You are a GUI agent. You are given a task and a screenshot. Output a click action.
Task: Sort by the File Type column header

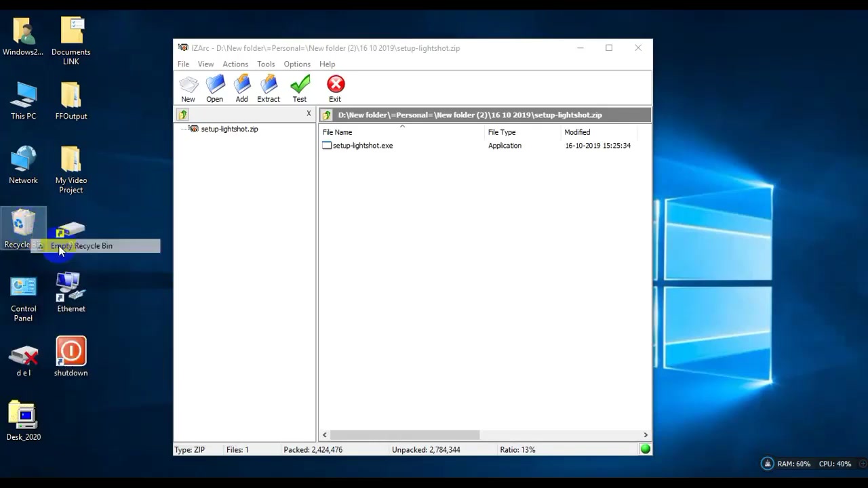[523, 132]
